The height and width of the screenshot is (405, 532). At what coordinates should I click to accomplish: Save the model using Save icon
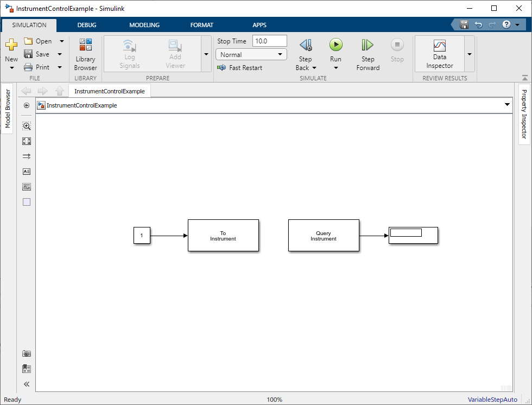pyautogui.click(x=28, y=54)
